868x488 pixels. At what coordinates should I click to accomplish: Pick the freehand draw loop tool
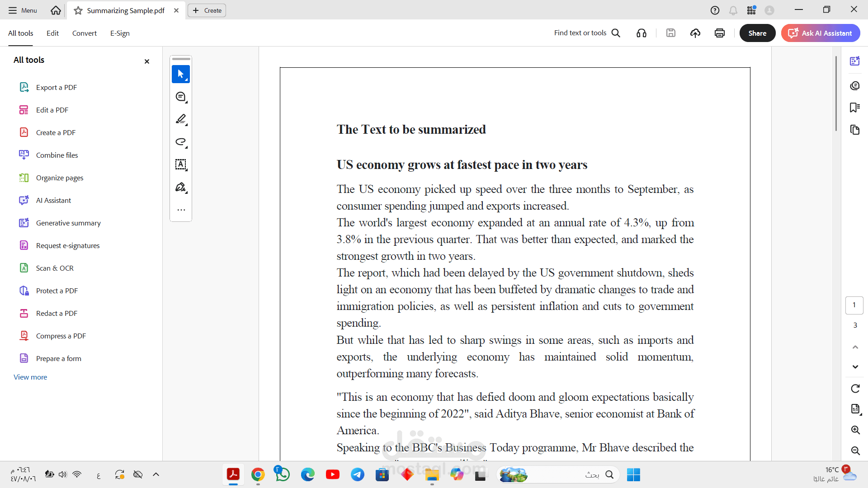pos(180,142)
